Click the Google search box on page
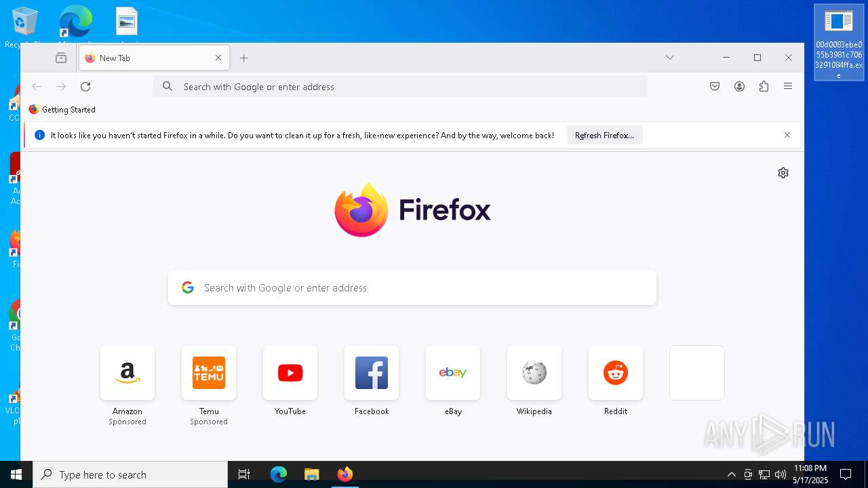 tap(412, 288)
